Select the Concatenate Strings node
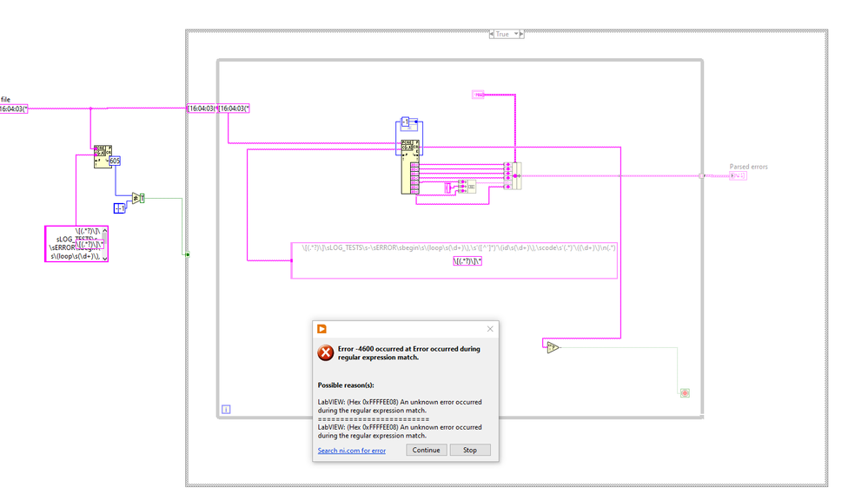 [x=467, y=187]
